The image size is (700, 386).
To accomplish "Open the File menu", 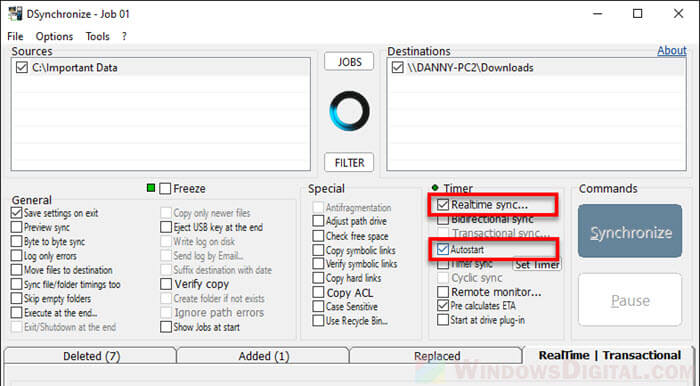I will point(15,36).
